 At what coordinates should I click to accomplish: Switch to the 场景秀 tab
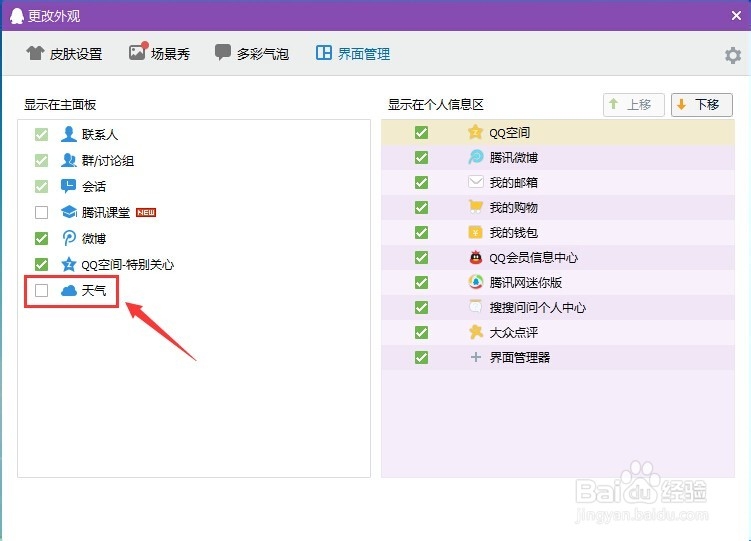pos(159,53)
